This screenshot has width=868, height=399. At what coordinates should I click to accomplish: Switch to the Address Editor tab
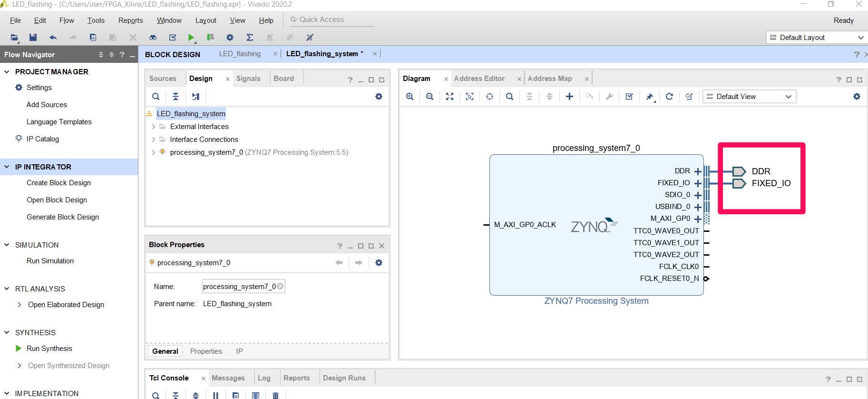479,79
